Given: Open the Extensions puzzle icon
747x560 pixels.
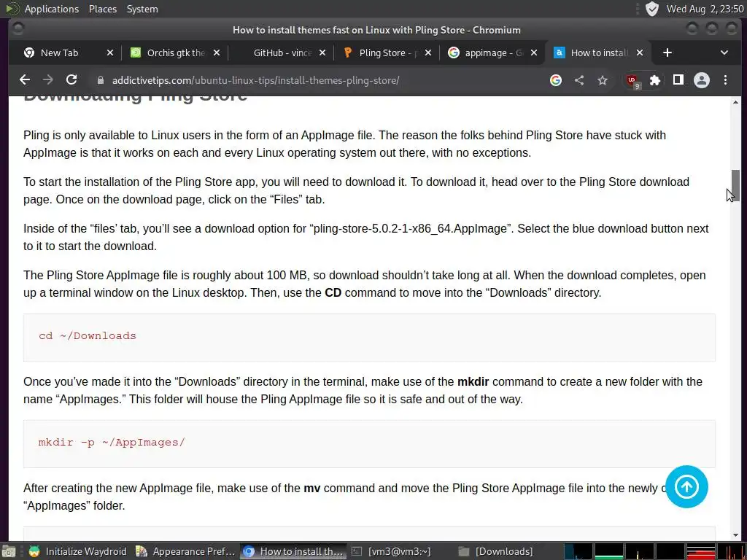Looking at the screenshot, I should (655, 80).
